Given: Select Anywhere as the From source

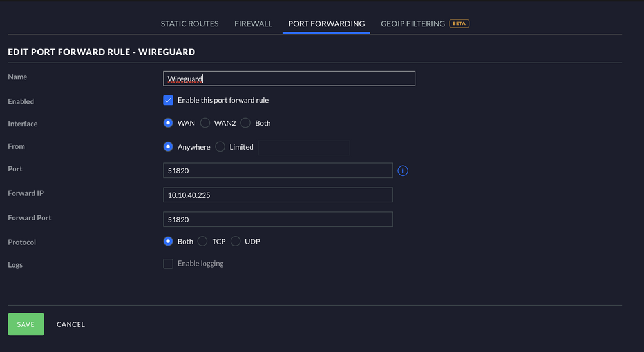Looking at the screenshot, I should click(x=168, y=147).
